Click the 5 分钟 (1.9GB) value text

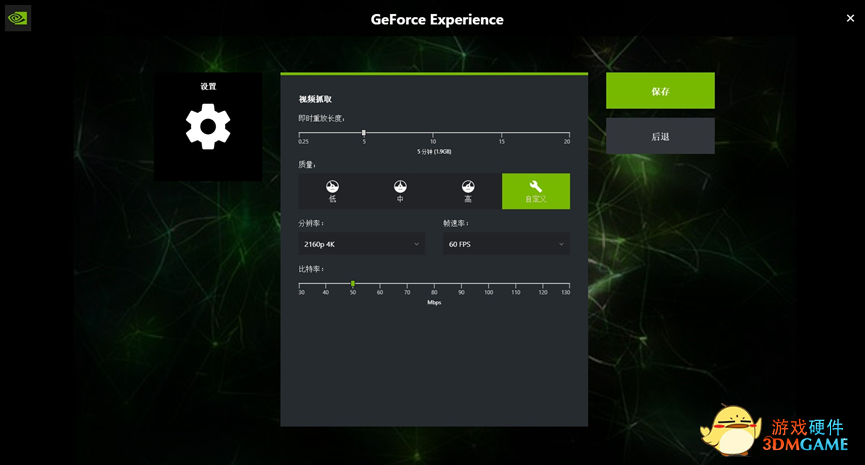[434, 151]
